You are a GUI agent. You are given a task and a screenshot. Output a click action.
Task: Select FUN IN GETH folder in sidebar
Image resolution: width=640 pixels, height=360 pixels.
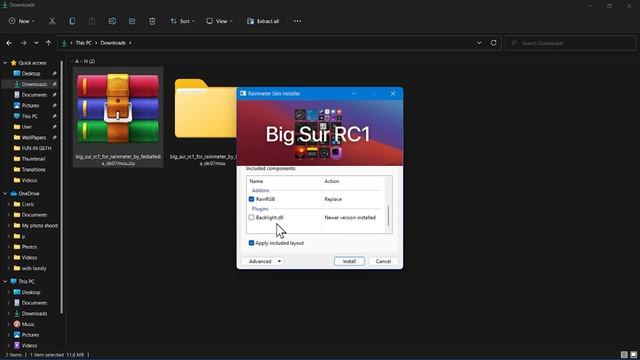point(36,148)
